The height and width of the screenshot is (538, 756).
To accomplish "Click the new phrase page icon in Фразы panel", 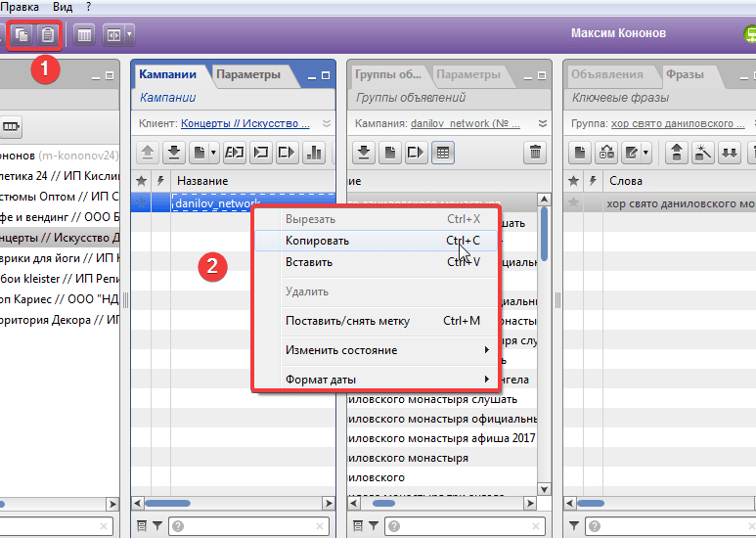I will [x=580, y=153].
